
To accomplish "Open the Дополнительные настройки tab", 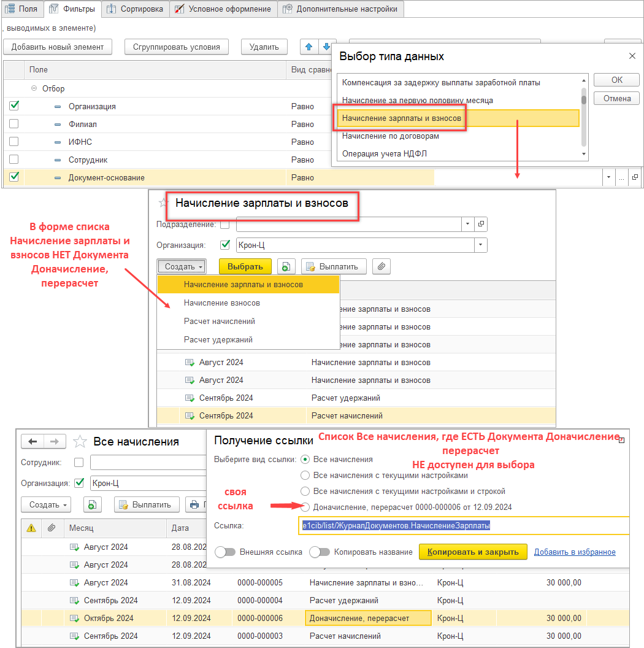I will point(340,9).
